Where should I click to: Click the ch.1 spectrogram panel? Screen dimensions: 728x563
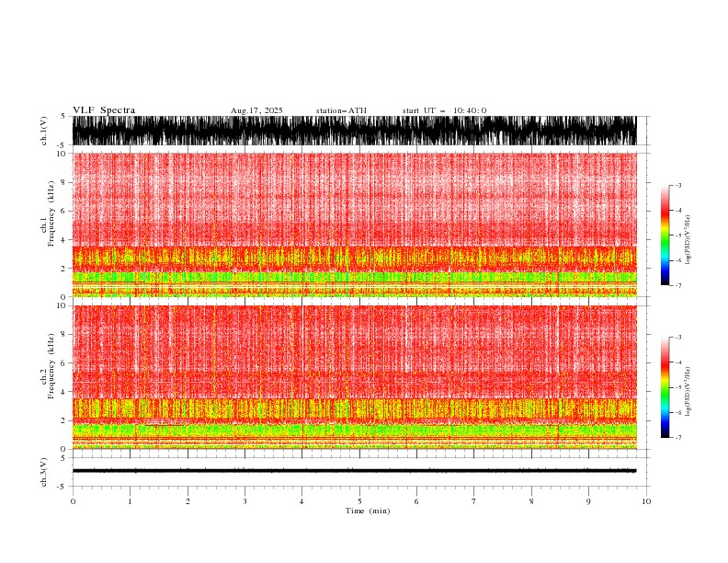pos(355,224)
